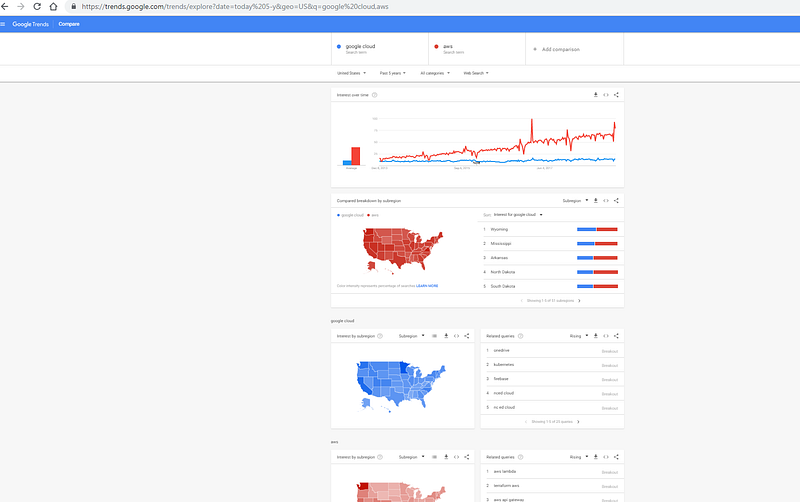This screenshot has height=502, width=800.
Task: Open the United States region dropdown
Action: (x=351, y=73)
